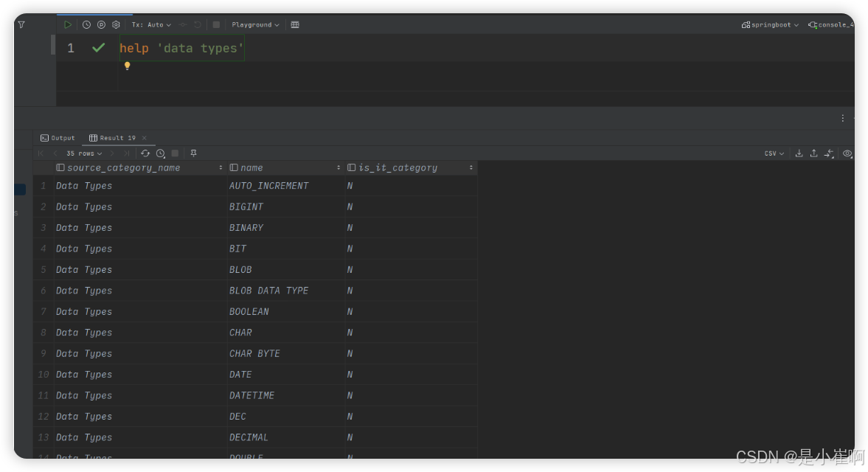Screen dimensions: 868x472
Task: Go to last page of results
Action: pos(127,153)
